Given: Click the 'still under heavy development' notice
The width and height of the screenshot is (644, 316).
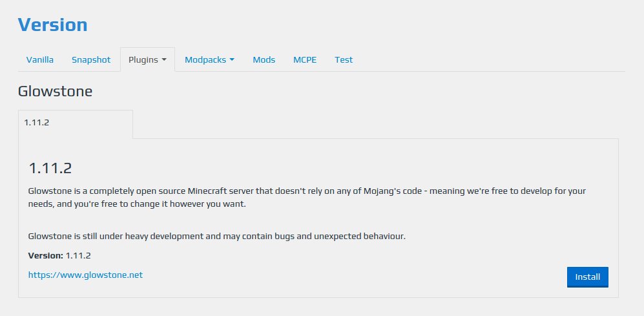Looking at the screenshot, I should [x=217, y=237].
